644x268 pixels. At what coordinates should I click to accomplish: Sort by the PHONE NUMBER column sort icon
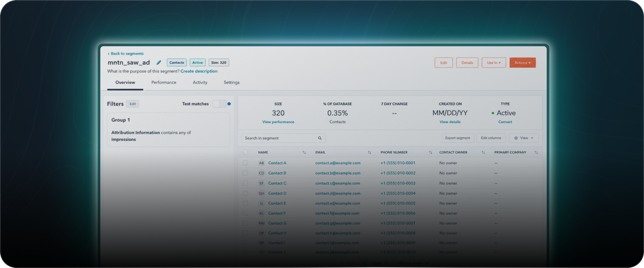pyautogui.click(x=431, y=152)
